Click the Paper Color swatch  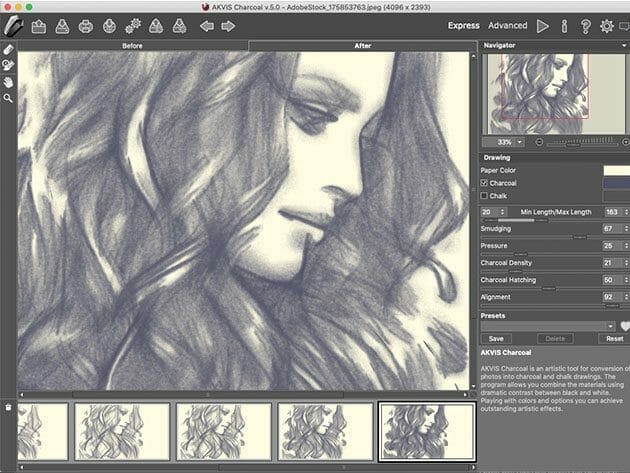[x=616, y=170]
